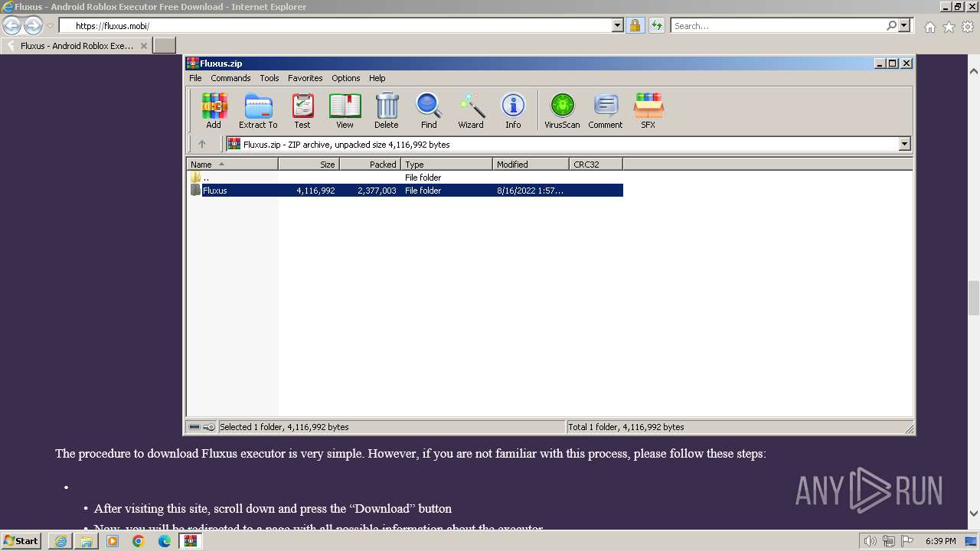
Task: Start VirusScan on the archive
Action: [562, 110]
